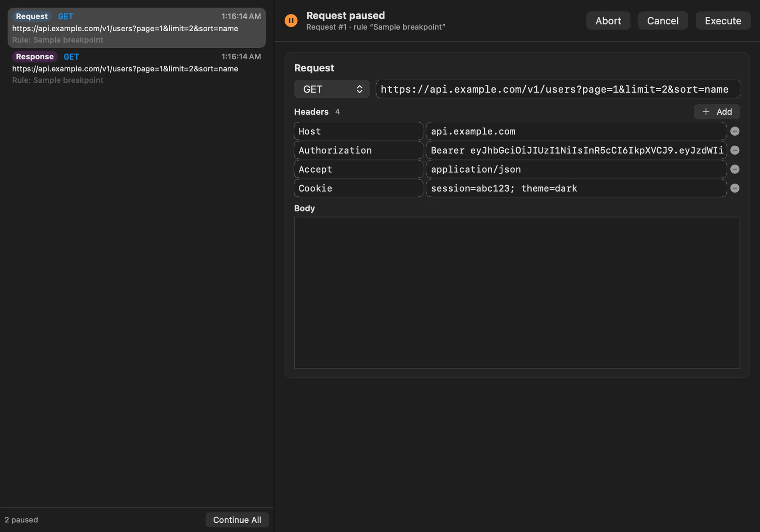This screenshot has width=760, height=532.
Task: Edit the Bearer token value field
Action: (576, 150)
